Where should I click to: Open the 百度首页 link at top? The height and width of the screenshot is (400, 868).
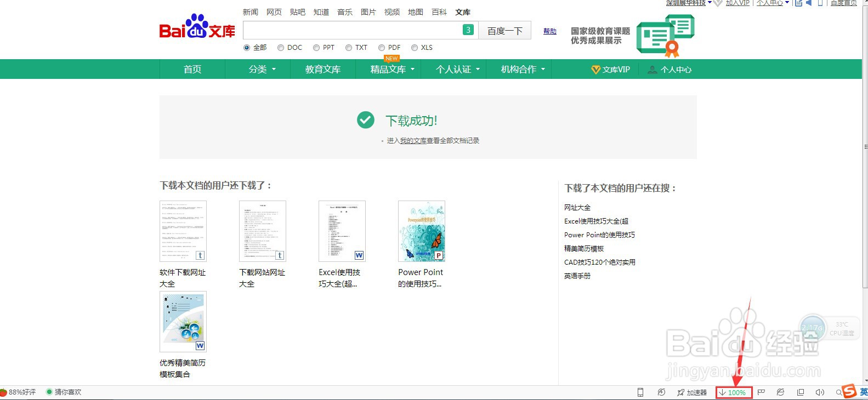844,3
